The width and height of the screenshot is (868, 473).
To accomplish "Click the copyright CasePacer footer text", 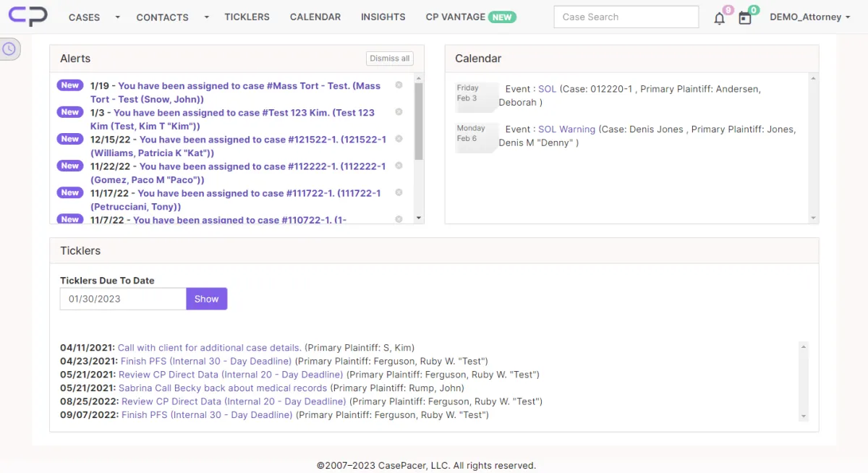I will (x=426, y=466).
